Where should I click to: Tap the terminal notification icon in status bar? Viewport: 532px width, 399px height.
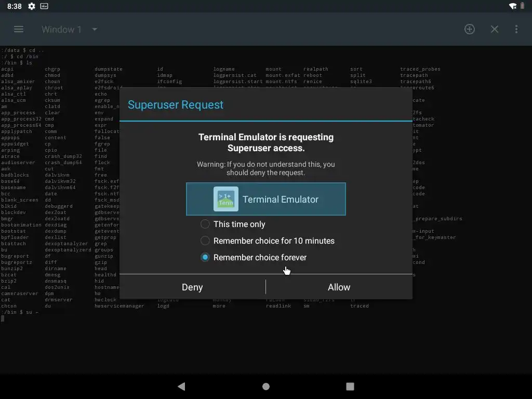44,6
